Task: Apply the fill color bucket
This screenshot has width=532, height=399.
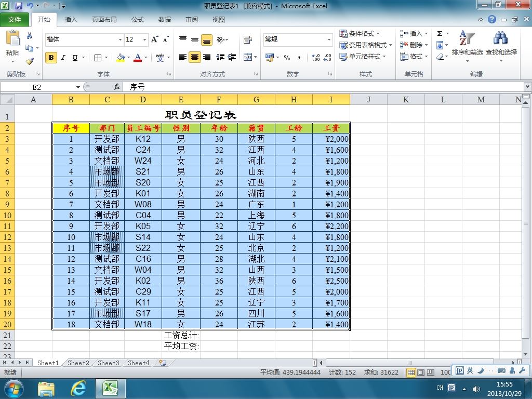Action: click(x=121, y=58)
